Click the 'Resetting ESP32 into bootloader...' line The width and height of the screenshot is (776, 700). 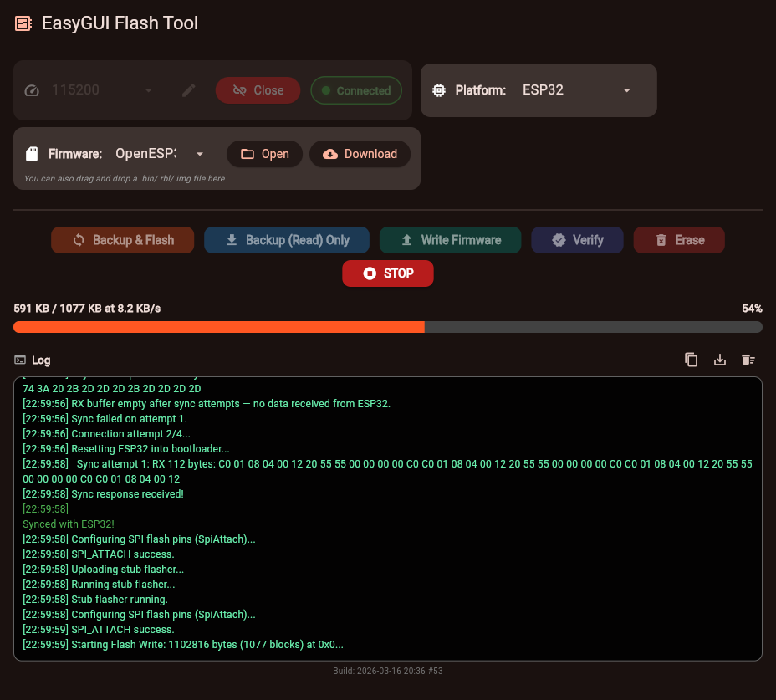coord(126,449)
